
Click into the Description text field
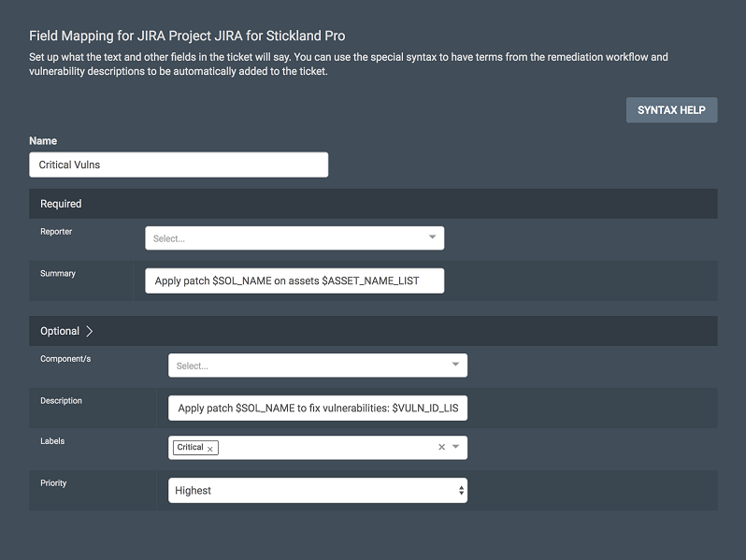click(x=317, y=409)
